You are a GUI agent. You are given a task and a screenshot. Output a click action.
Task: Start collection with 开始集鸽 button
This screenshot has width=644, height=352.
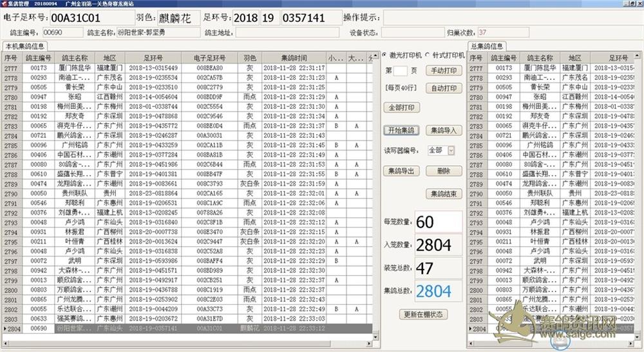pos(401,130)
